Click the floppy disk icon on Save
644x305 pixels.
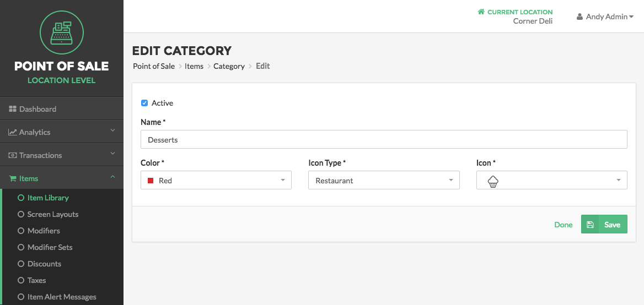(590, 224)
